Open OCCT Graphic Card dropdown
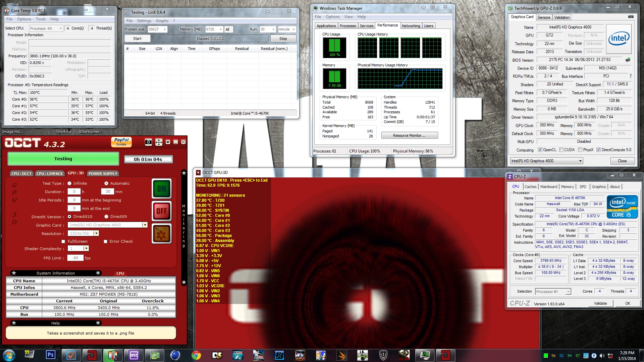The width and height of the screenshot is (644, 362). (145, 225)
